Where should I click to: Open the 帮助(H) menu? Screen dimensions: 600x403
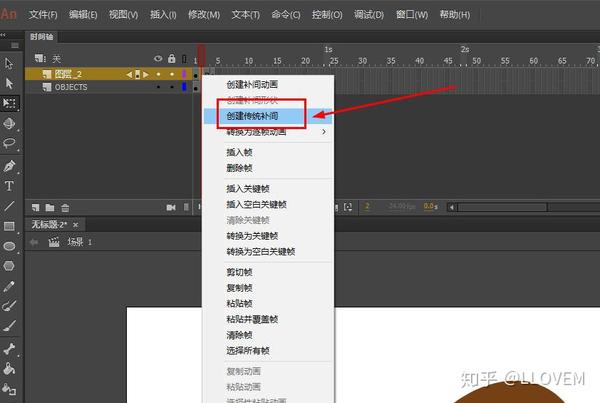coord(455,15)
